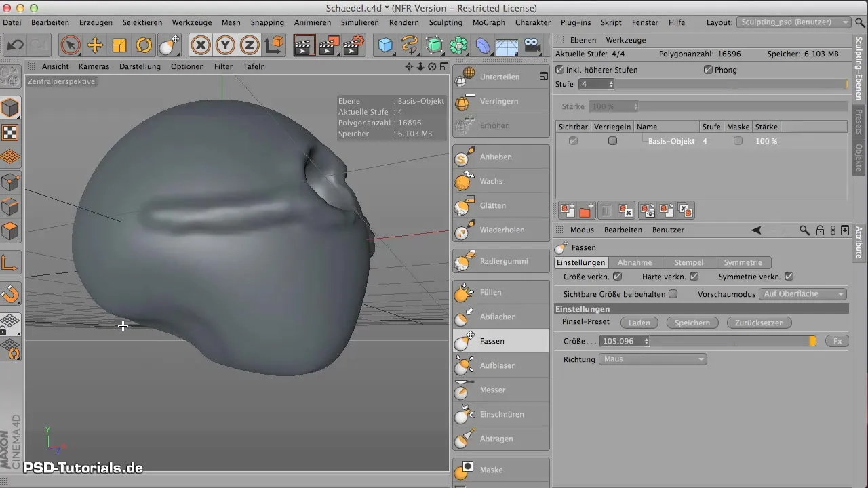Open the viewport Darstellung menu

[x=140, y=66]
